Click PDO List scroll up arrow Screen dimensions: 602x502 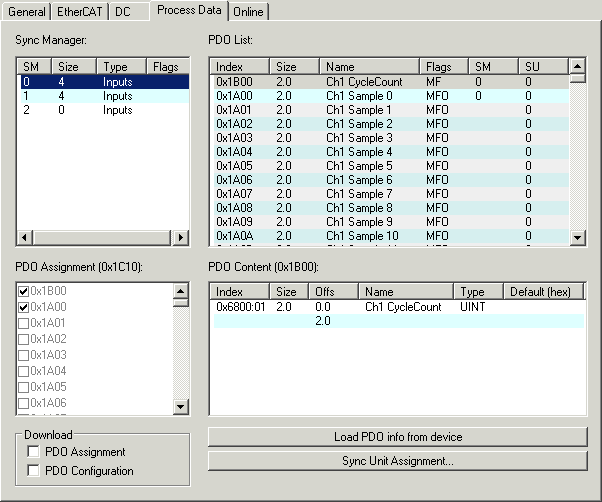[577, 66]
